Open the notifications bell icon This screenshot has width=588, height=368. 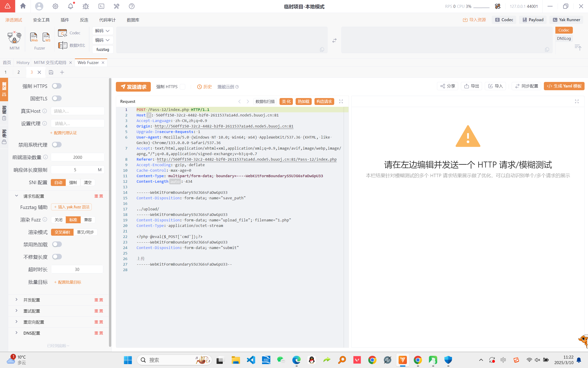coord(71,6)
